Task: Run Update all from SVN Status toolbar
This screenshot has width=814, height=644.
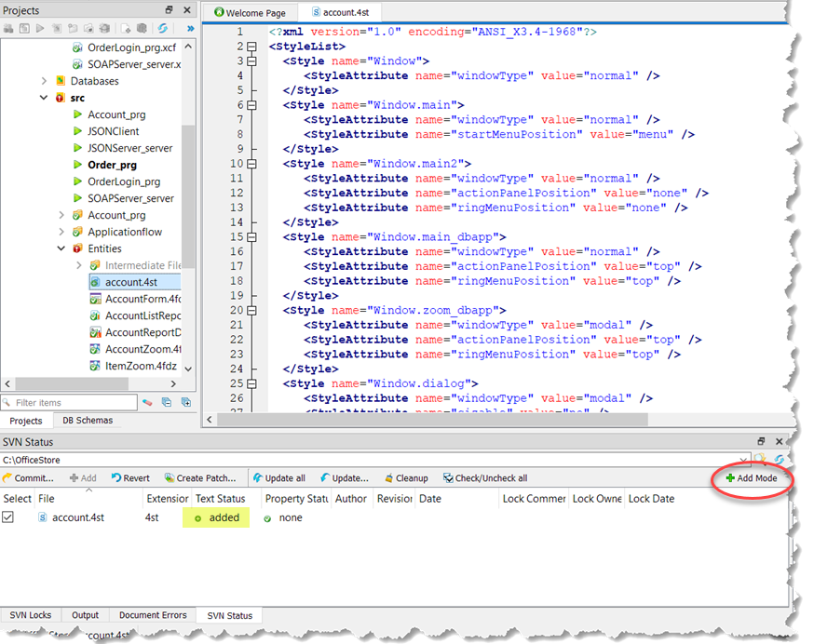Action: point(278,477)
